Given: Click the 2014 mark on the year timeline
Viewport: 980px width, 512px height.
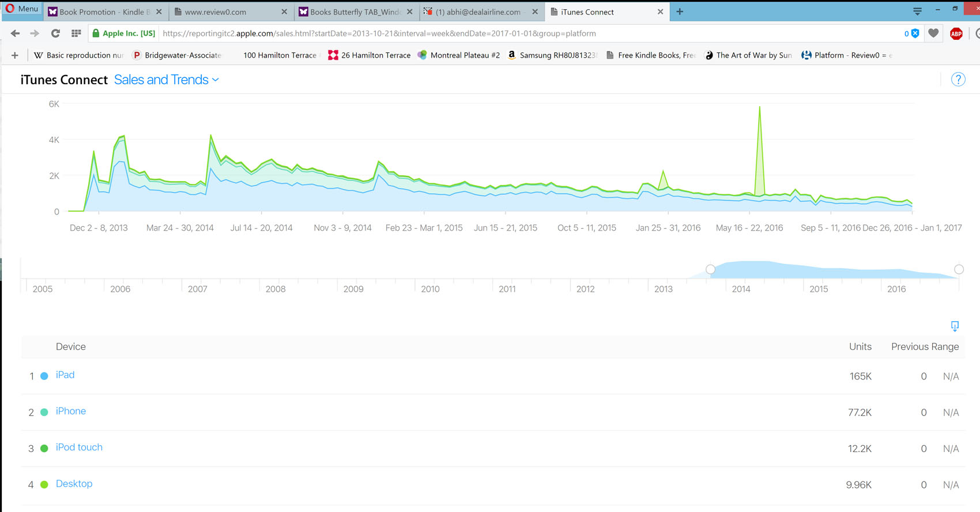Looking at the screenshot, I should pos(741,289).
